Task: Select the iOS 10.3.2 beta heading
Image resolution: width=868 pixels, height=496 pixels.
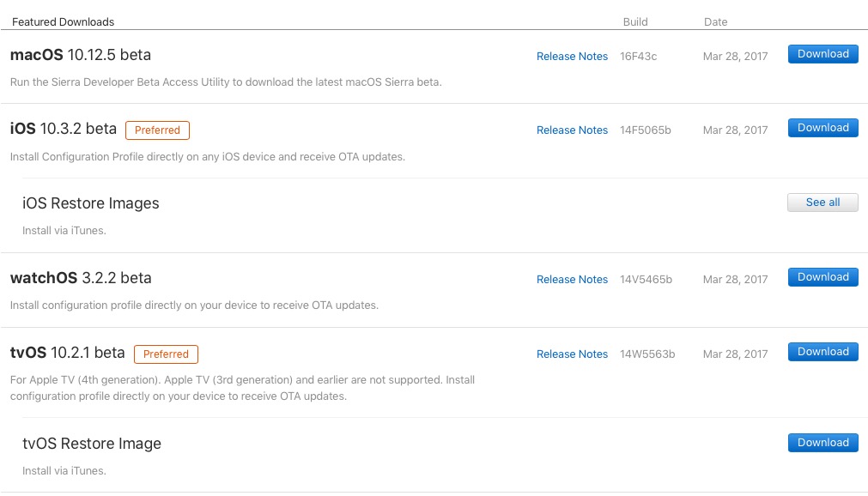Action: 64,129
